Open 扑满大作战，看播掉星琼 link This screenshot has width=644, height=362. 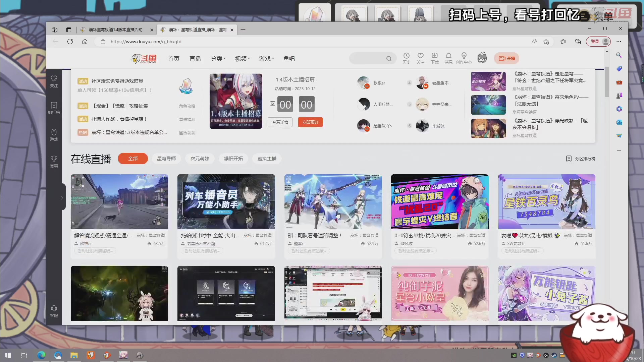[119, 119]
